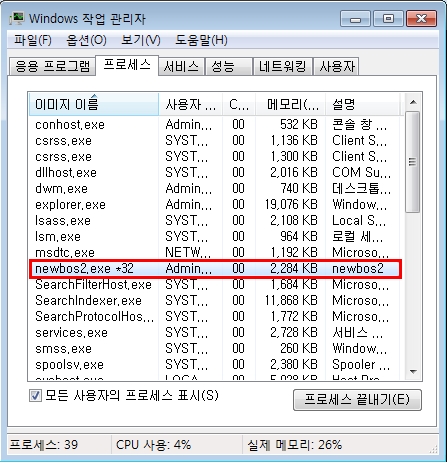The height and width of the screenshot is (462, 447).
Task: Open the 보기(V) menu
Action: (141, 40)
